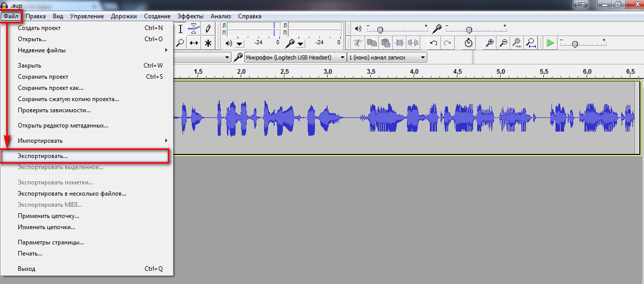Viewport: 644px width, 284px height.
Task: Click the Zoom In magnifier icon
Action: pos(489,43)
